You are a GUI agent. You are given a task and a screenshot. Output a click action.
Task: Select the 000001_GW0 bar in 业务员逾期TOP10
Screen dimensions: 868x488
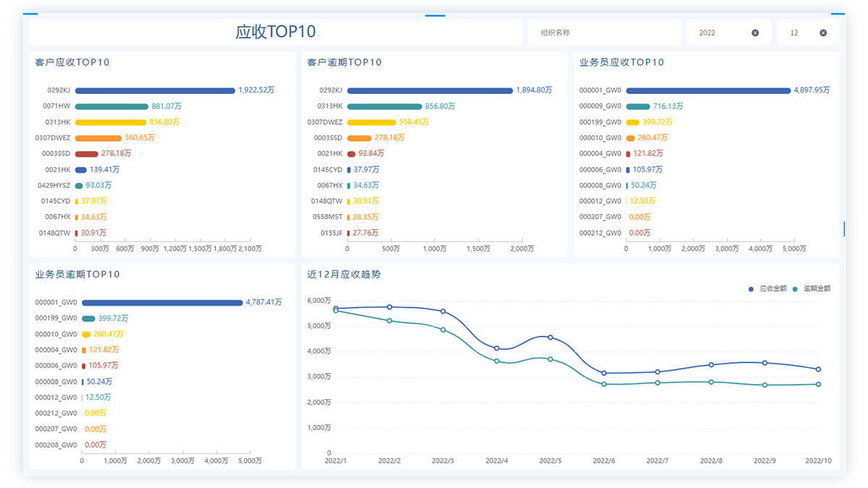coord(162,302)
